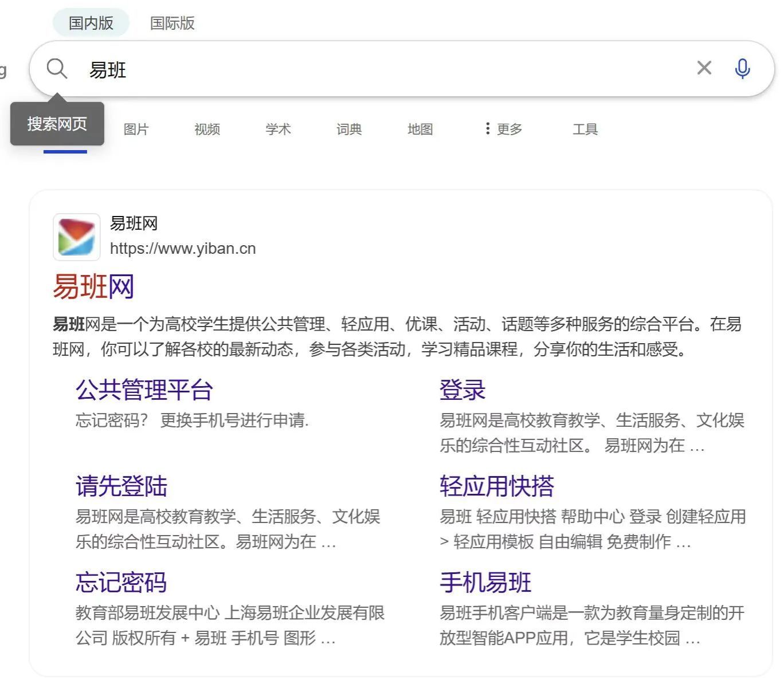Open the 公共管理平台 sitelink
This screenshot has width=784, height=684.
click(144, 390)
